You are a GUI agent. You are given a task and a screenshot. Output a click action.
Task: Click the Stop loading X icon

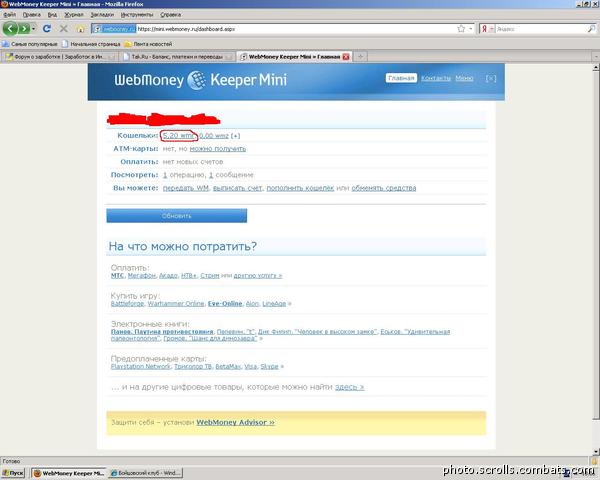click(x=64, y=29)
